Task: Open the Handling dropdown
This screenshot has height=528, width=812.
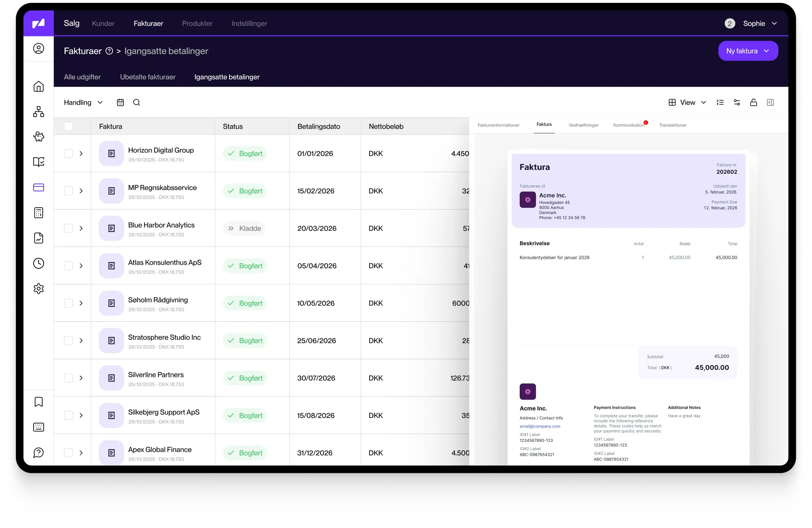Action: coord(83,102)
